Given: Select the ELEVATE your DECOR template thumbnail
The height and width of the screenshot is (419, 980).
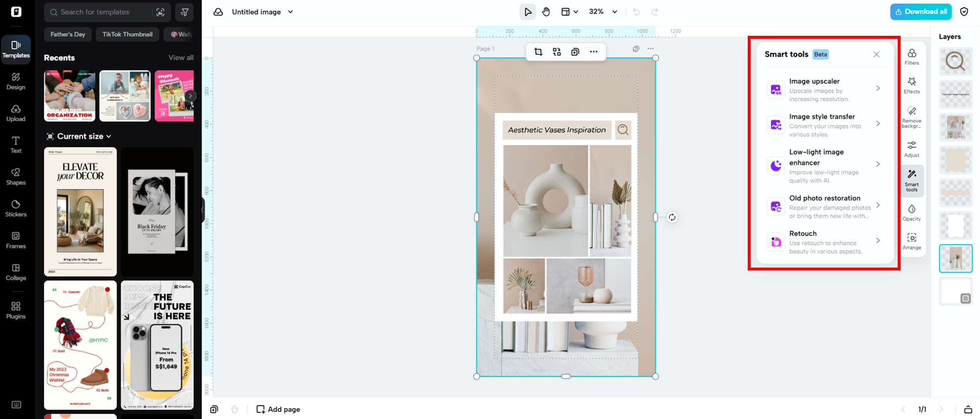Looking at the screenshot, I should coord(80,212).
